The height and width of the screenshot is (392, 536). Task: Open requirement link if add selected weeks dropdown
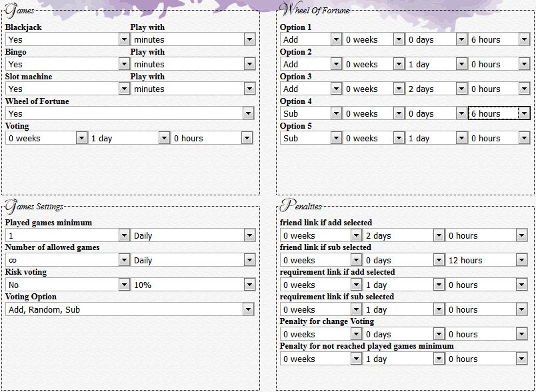[321, 285]
